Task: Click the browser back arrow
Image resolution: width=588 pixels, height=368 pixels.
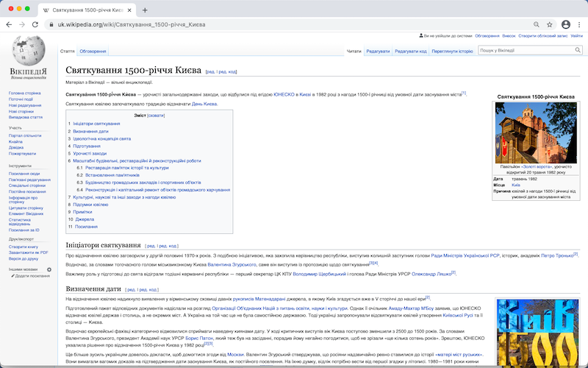Action: click(x=9, y=24)
